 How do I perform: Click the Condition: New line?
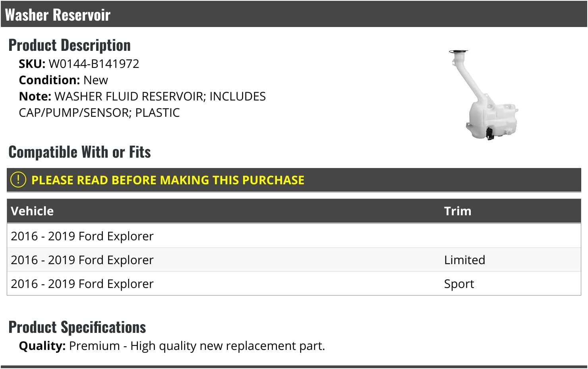pyautogui.click(x=64, y=80)
